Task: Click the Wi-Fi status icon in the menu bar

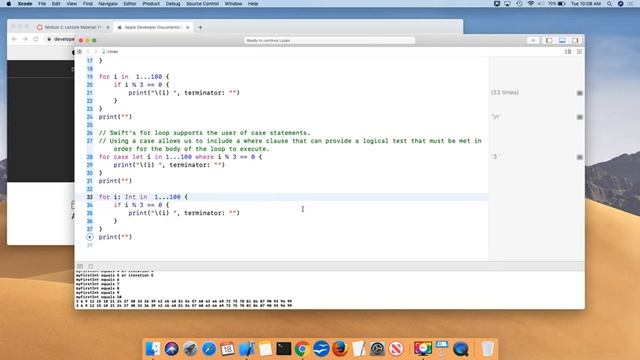Action: click(531, 4)
